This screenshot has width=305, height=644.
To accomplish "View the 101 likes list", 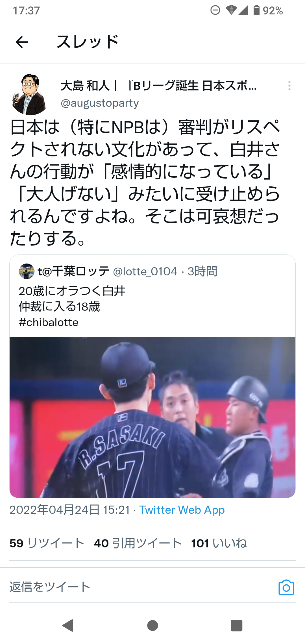I will pos(219,543).
